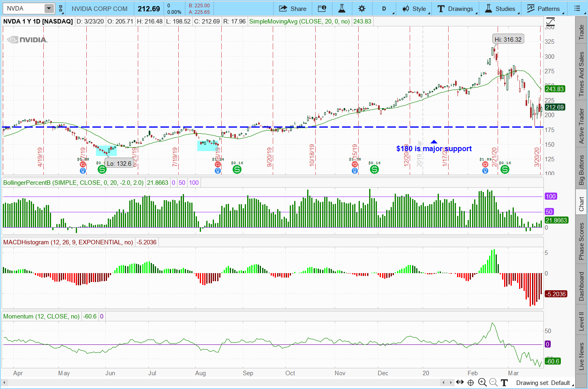This screenshot has height=389, width=588.
Task: Open chart settings gear icon
Action: pos(362,9)
